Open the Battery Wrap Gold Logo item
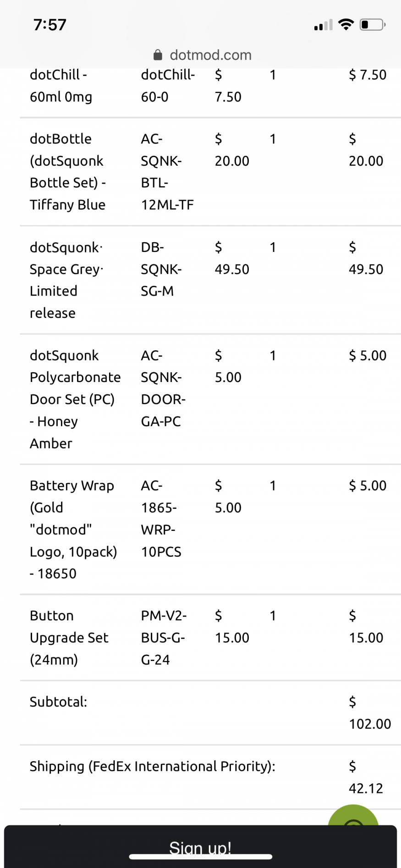This screenshot has width=401, height=868. [x=73, y=529]
